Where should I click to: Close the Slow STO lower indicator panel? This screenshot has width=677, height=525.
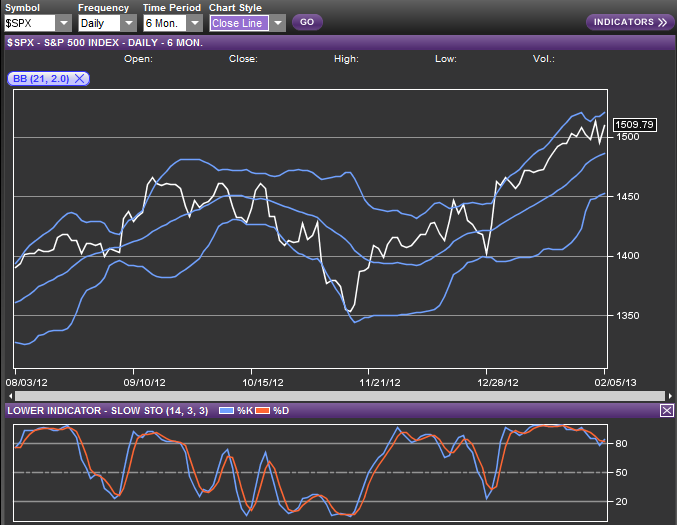(667, 411)
